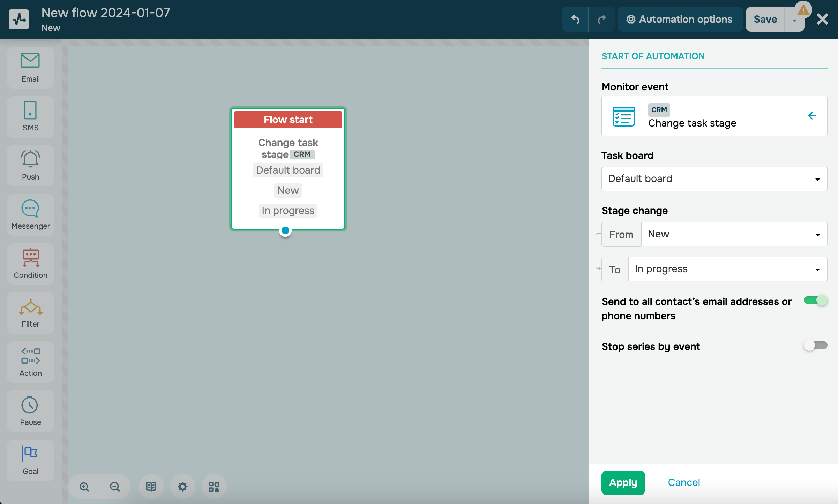This screenshot has width=838, height=504.
Task: Undo the last flow change
Action: [x=575, y=19]
